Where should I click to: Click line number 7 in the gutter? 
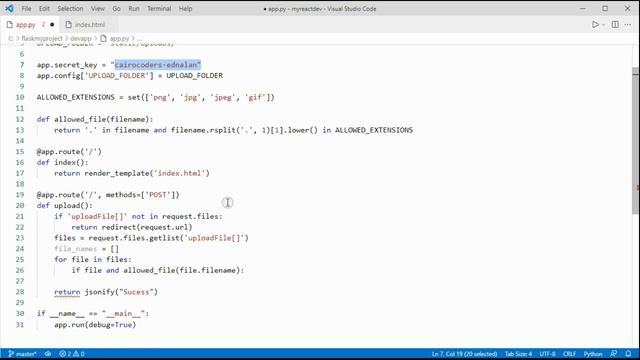[x=22, y=65]
